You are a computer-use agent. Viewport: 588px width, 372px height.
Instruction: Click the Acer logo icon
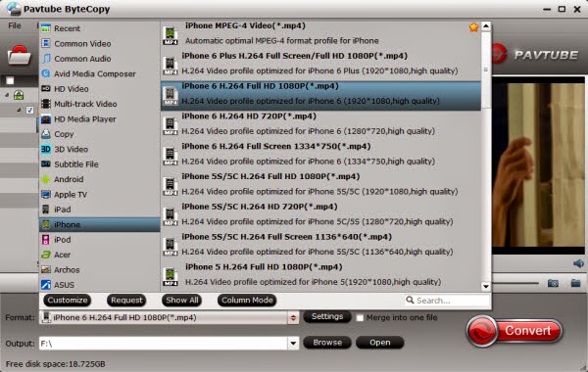(46, 255)
